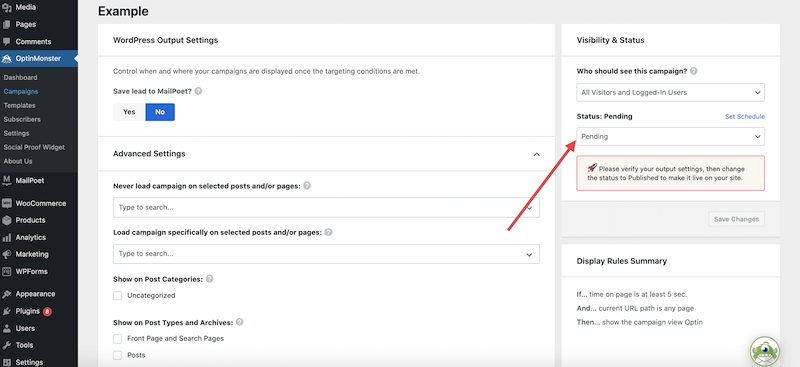The height and width of the screenshot is (367, 800).
Task: Open the All Visitors and Logged-In Users dropdown
Action: [670, 92]
